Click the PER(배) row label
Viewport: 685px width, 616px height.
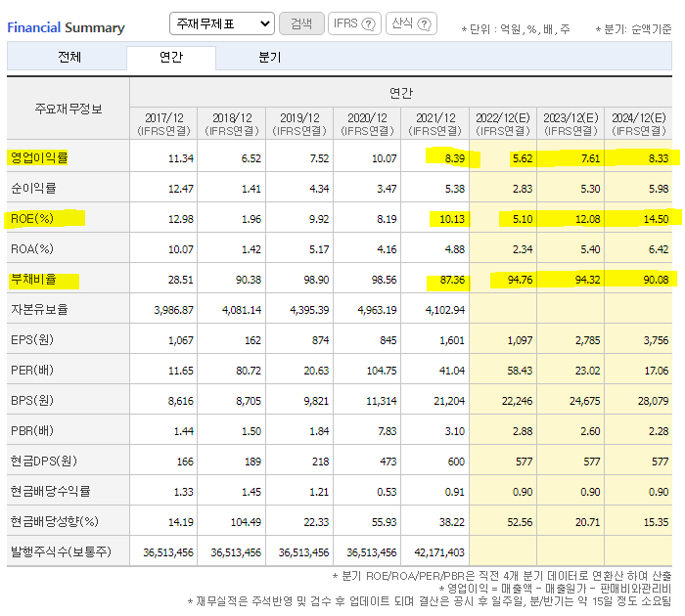pos(32,370)
